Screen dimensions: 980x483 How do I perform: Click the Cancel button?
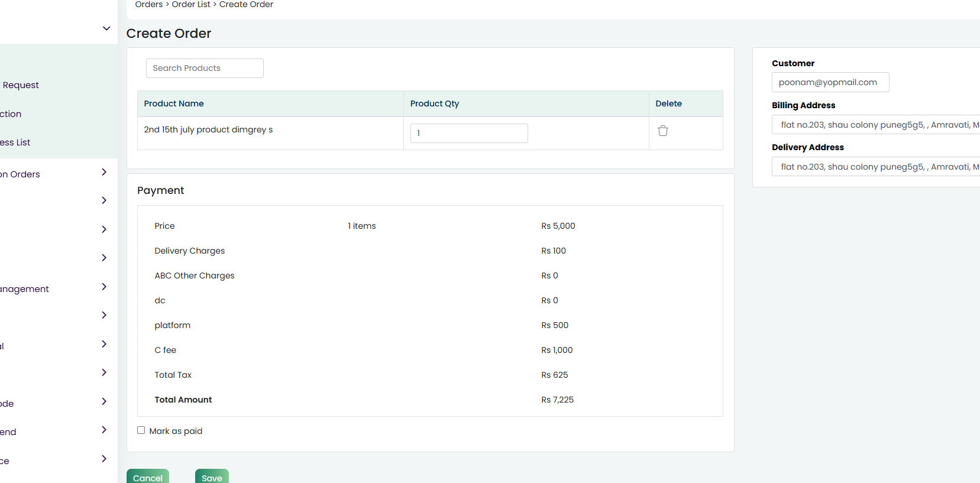click(148, 476)
